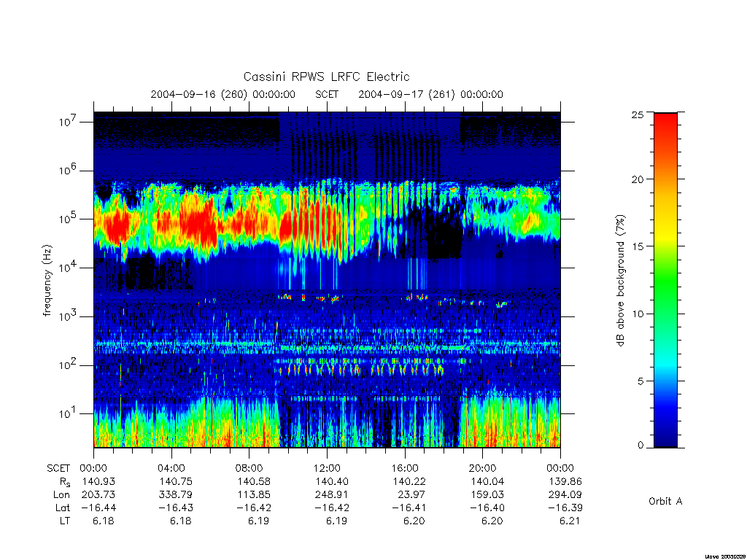Click the SCET label between the dates
The image size is (747, 560).
[x=327, y=94]
